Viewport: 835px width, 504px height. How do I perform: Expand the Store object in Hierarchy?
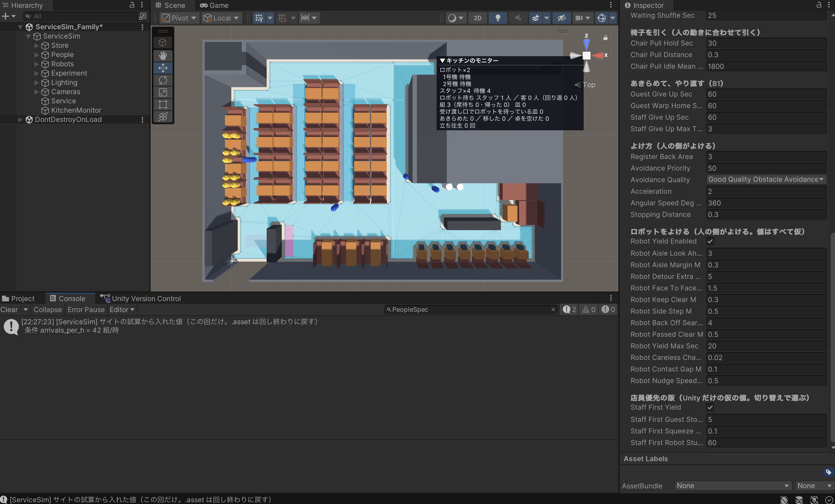click(x=36, y=45)
